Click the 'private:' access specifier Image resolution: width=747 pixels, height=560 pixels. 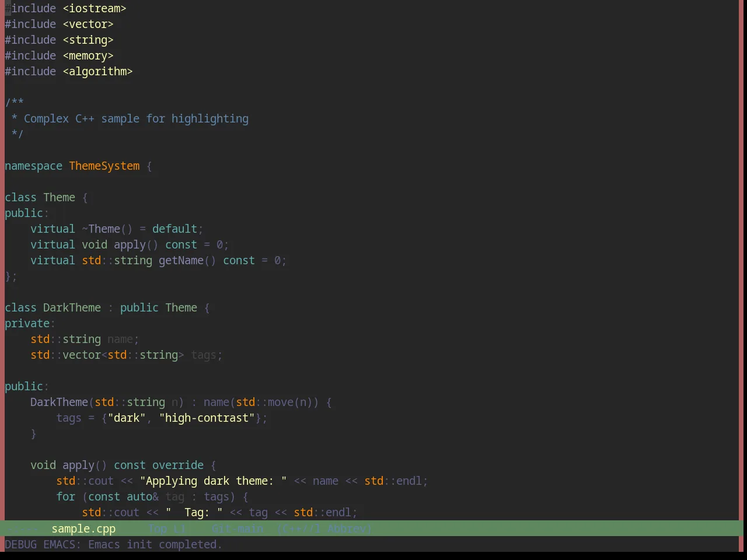(x=30, y=323)
